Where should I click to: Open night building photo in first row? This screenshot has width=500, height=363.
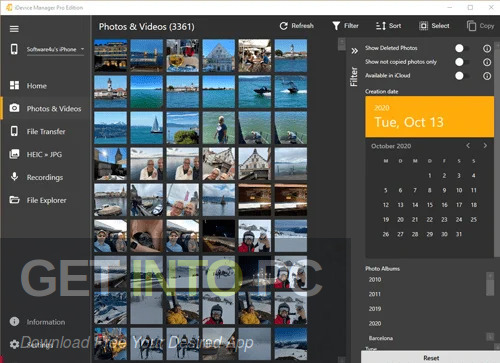[x=111, y=56]
